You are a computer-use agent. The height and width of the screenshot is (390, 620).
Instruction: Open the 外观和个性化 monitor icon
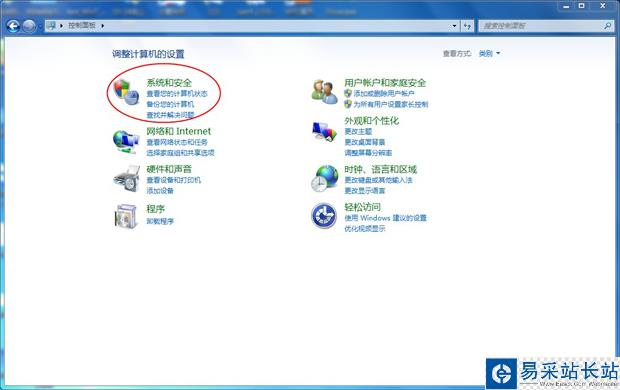[324, 131]
